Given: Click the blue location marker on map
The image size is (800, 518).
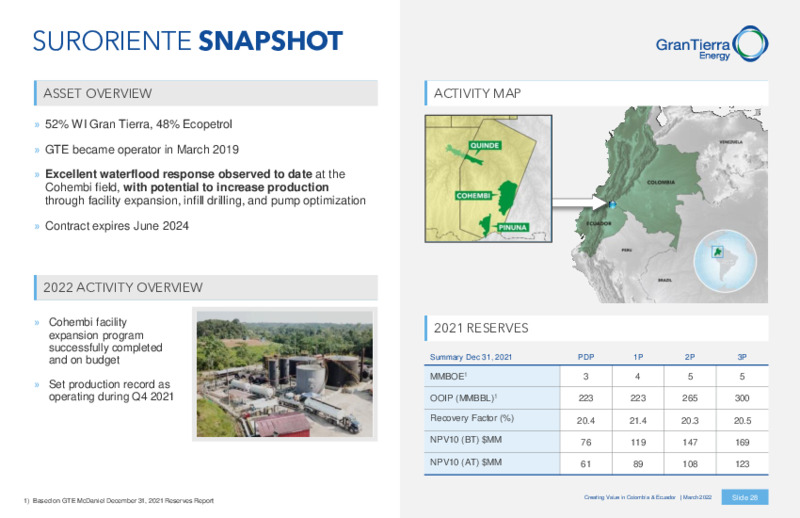Looking at the screenshot, I should (x=612, y=205).
